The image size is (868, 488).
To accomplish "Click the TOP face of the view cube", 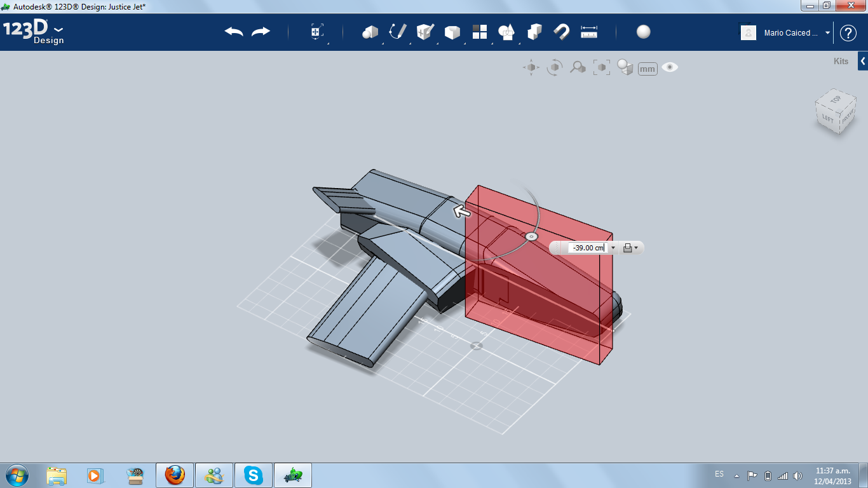I will click(x=835, y=100).
